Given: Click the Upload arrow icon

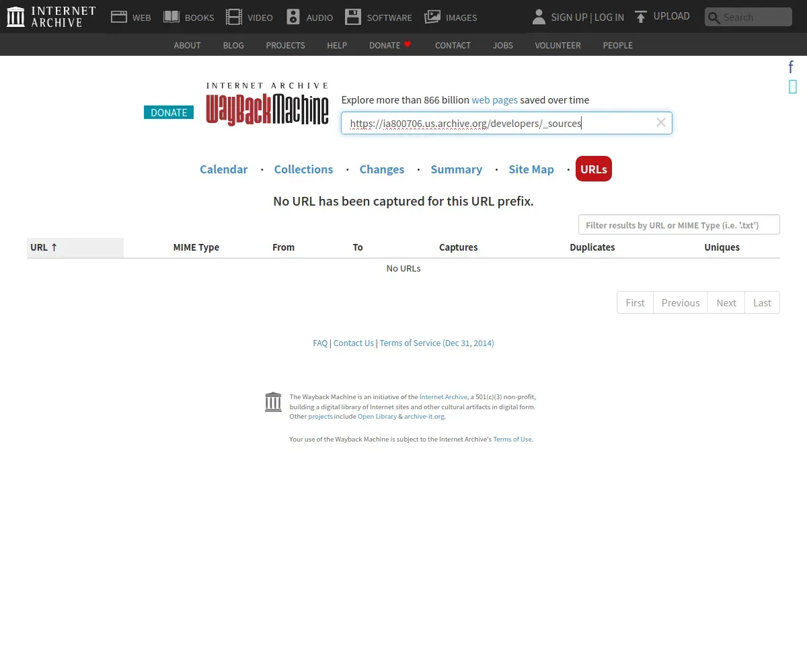Looking at the screenshot, I should (641, 17).
